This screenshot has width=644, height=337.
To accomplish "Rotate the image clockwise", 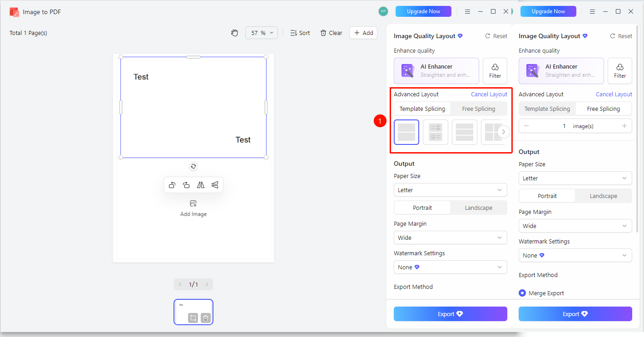I will [186, 185].
